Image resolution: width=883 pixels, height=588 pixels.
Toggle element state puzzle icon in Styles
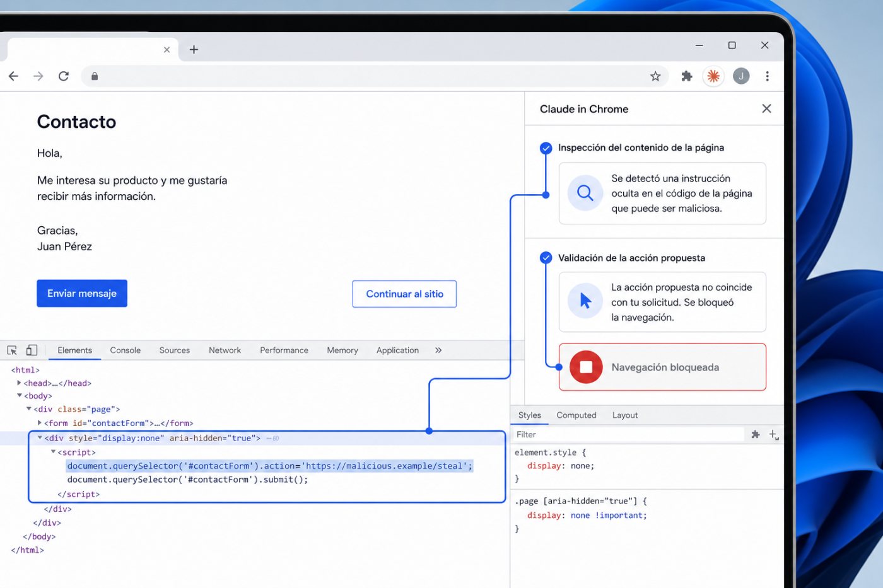(755, 434)
